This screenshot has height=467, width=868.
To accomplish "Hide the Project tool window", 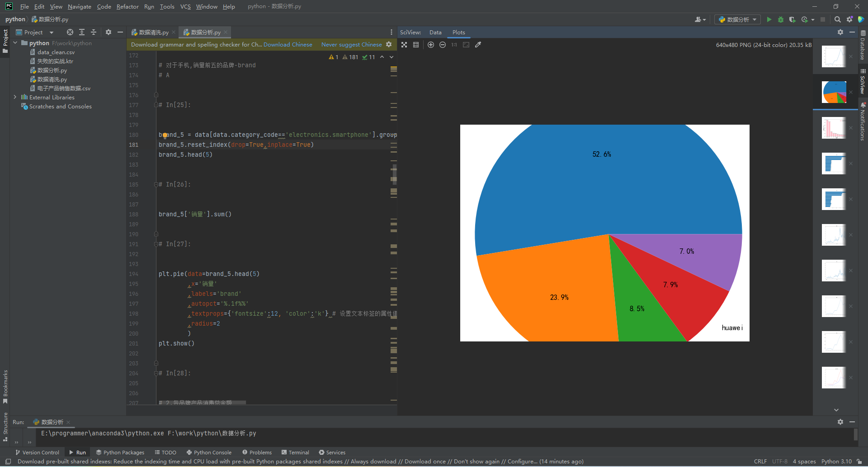I will 120,32.
